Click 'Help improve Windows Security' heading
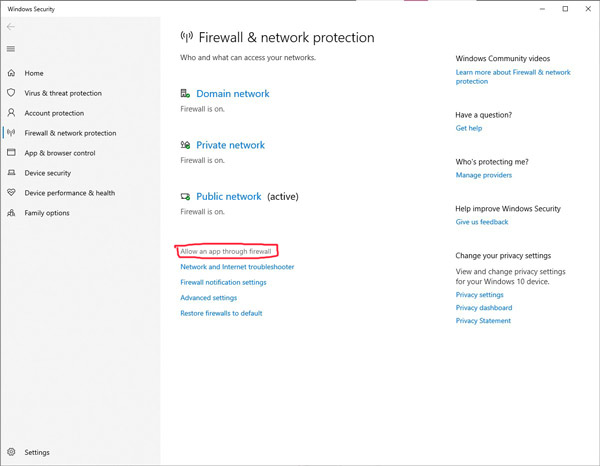600x466 pixels. [508, 209]
